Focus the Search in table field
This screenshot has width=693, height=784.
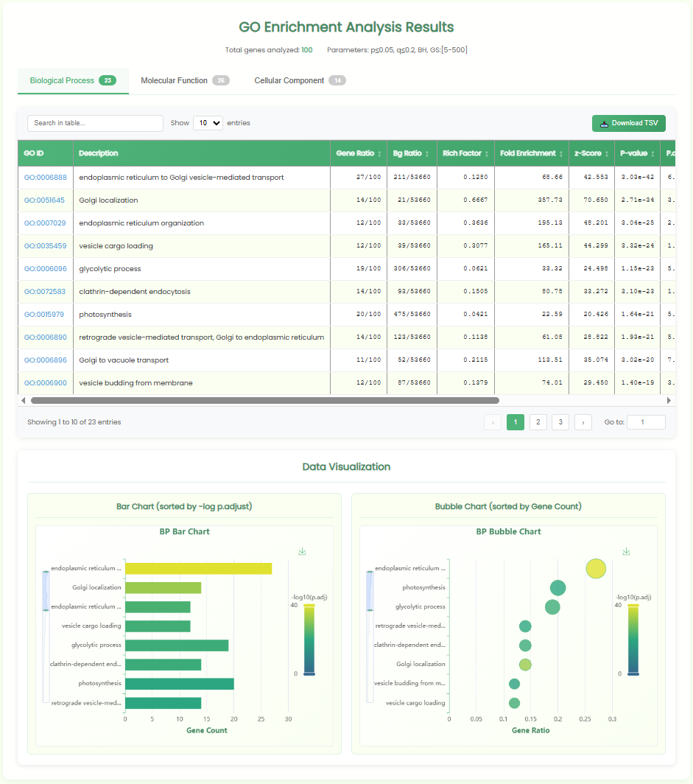point(95,123)
